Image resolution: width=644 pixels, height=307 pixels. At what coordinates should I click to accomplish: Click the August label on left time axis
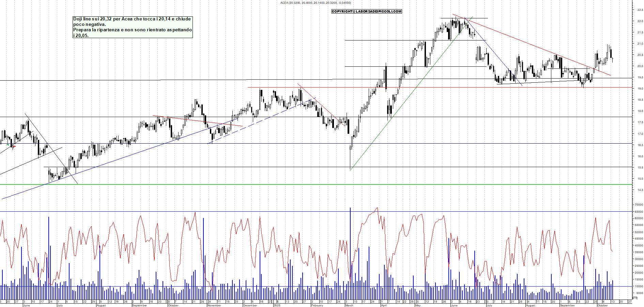pos(101,305)
